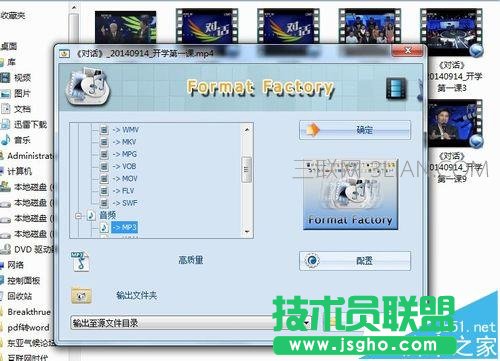Select video thumbnail 开学第一课3 in Explorer
Viewport: 500px width, 361px height.
[x=452, y=33]
